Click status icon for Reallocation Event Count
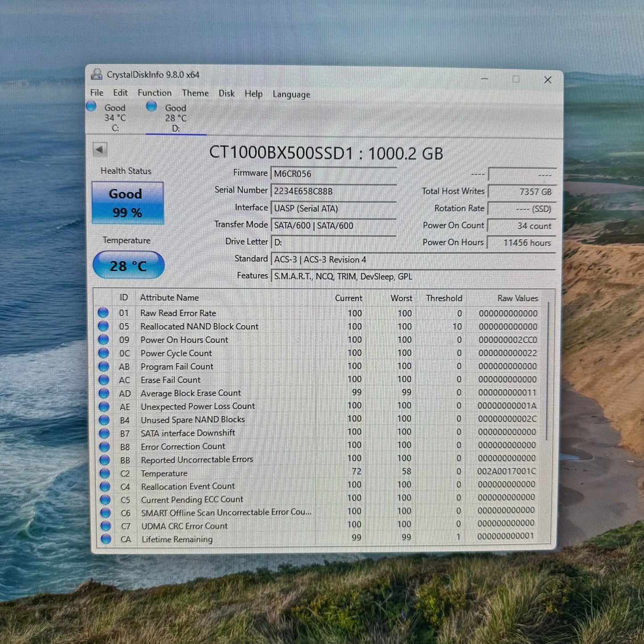Screen dimensions: 644x644 pyautogui.click(x=105, y=486)
